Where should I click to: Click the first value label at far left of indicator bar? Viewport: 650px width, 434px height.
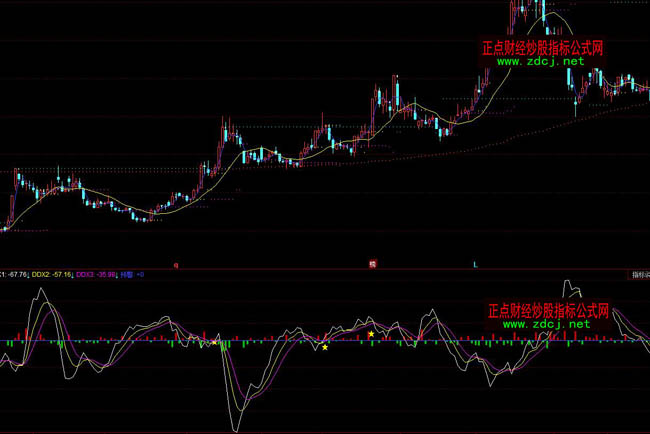[x=13, y=273]
